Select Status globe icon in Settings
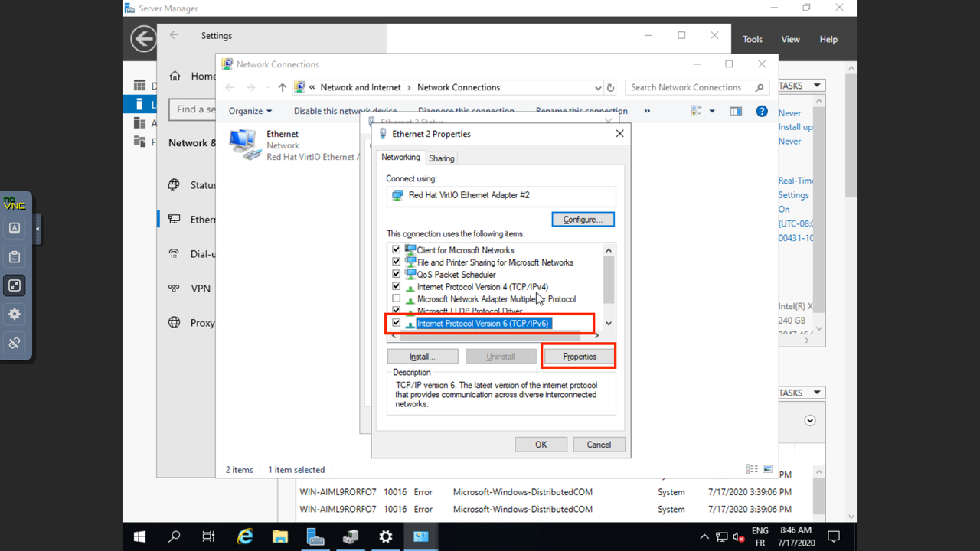The width and height of the screenshot is (980, 551). click(175, 184)
